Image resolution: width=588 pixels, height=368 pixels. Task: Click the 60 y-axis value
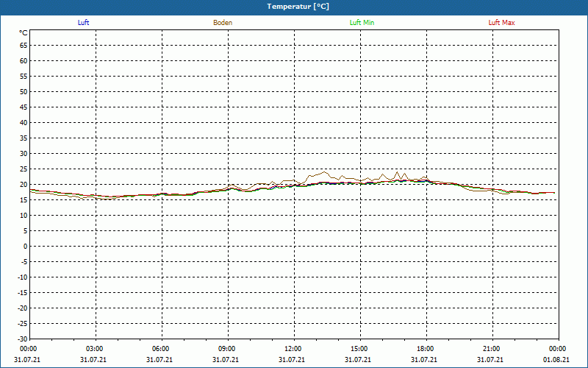pyautogui.click(x=24, y=61)
